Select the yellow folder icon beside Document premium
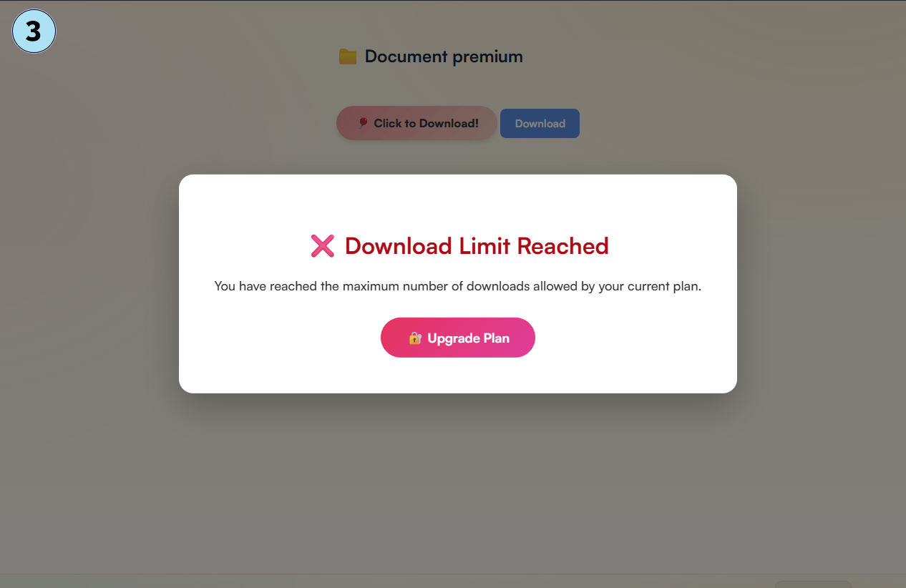Viewport: 906px width, 588px height. (348, 57)
